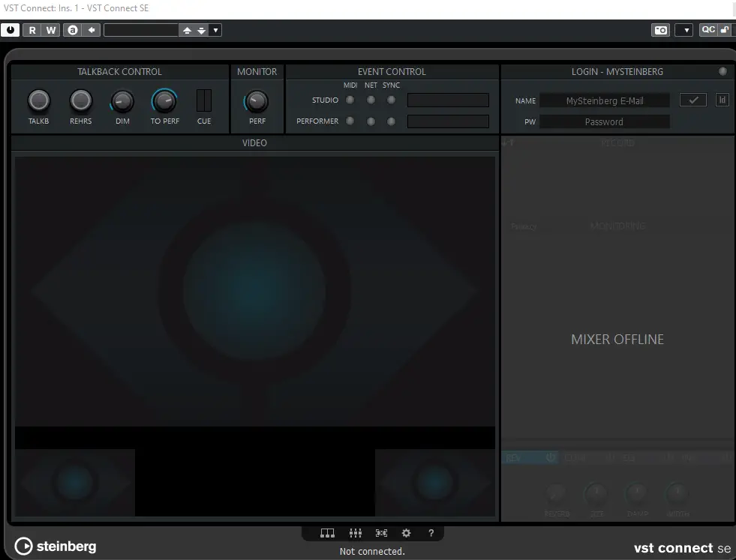
Task: Click the MySteinberg E-Mail name field
Action: pyautogui.click(x=604, y=100)
